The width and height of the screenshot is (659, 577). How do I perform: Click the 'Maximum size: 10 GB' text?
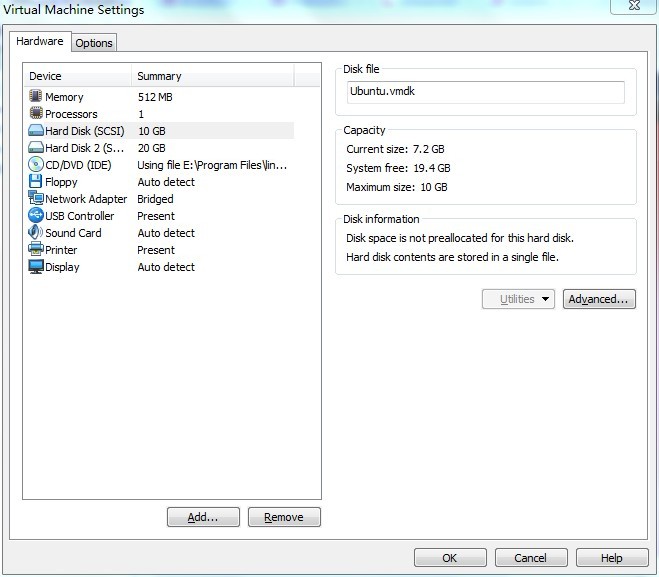tap(397, 187)
